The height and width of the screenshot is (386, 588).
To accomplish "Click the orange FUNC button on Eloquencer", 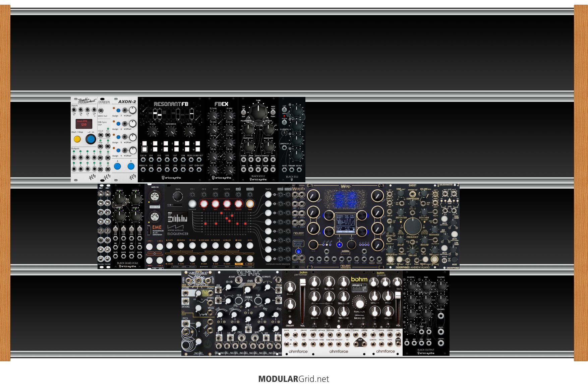I will coord(250,204).
